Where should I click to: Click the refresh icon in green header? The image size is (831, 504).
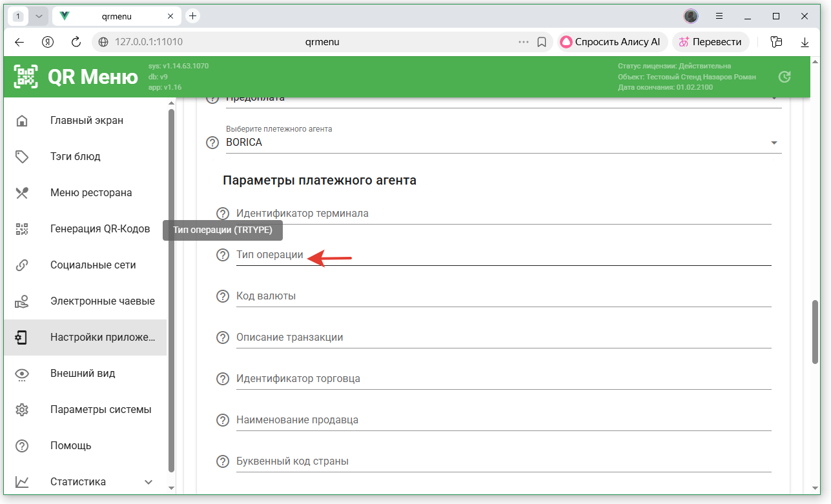click(785, 77)
